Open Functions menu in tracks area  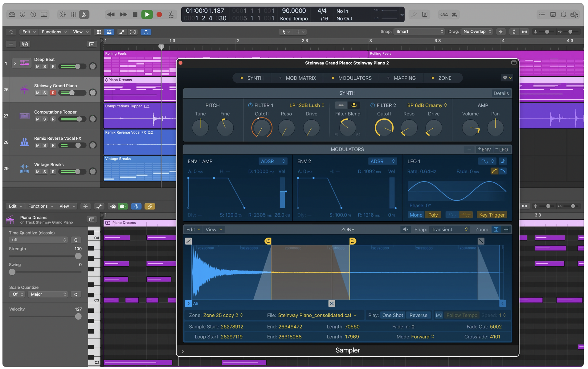54,32
